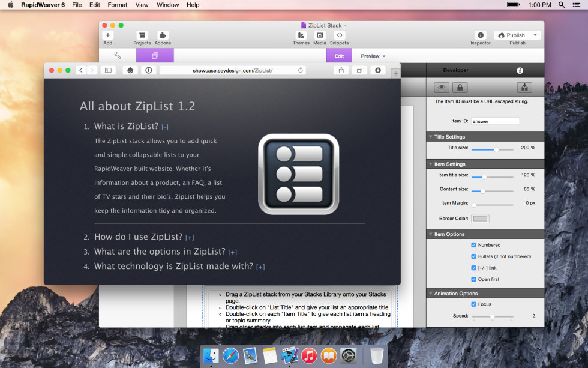Click the Item ID field with answer
This screenshot has width=588, height=368.
(x=496, y=121)
